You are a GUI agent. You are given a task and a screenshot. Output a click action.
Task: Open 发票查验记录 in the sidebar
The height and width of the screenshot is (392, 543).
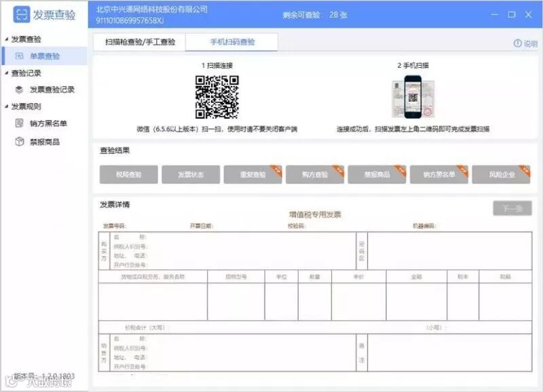(x=52, y=90)
